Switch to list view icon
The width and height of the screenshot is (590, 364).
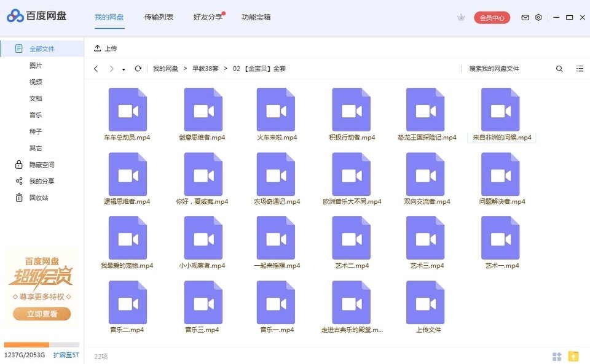580,68
